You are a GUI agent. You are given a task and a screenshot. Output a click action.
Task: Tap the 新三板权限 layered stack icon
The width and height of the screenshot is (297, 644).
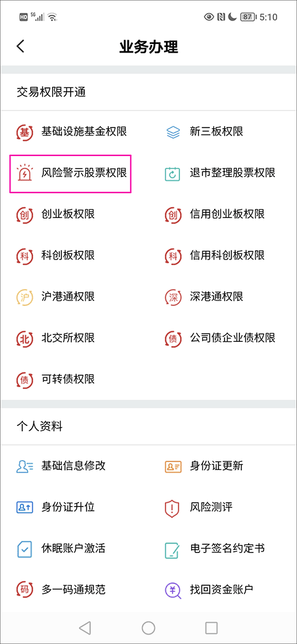click(173, 132)
